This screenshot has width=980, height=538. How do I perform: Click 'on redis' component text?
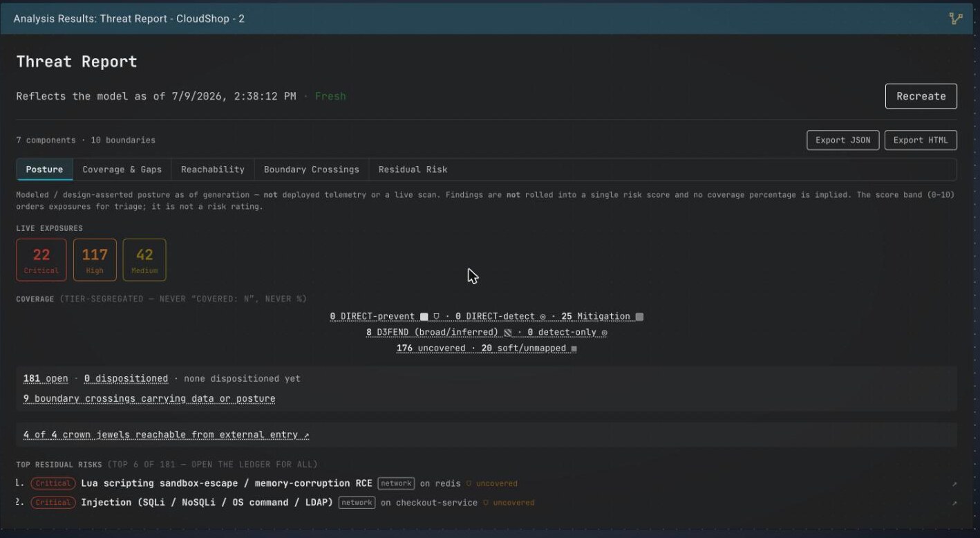[x=440, y=484]
